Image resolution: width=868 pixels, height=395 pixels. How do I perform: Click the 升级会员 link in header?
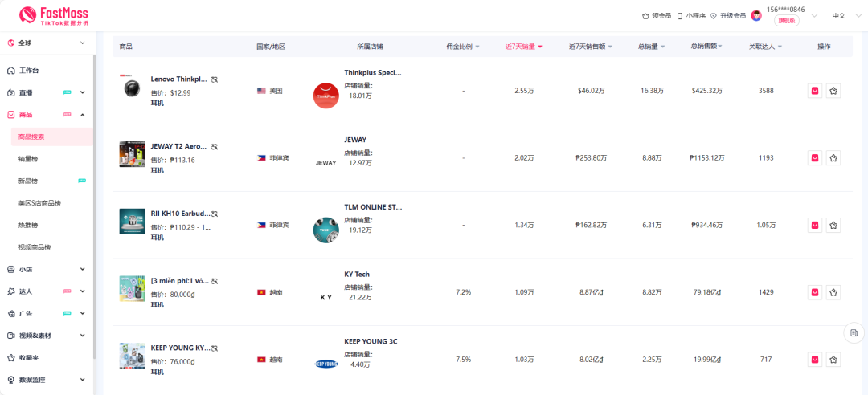(727, 15)
